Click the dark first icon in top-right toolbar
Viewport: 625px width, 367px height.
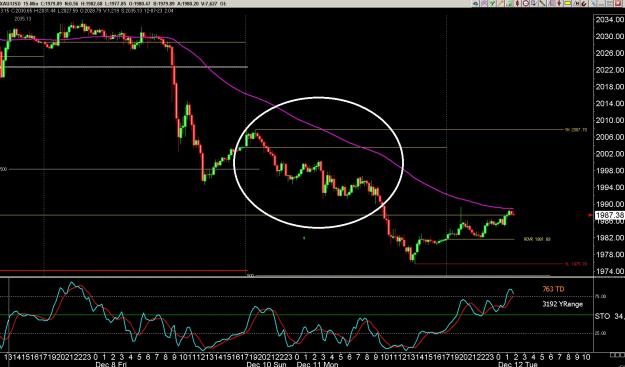pos(476,4)
